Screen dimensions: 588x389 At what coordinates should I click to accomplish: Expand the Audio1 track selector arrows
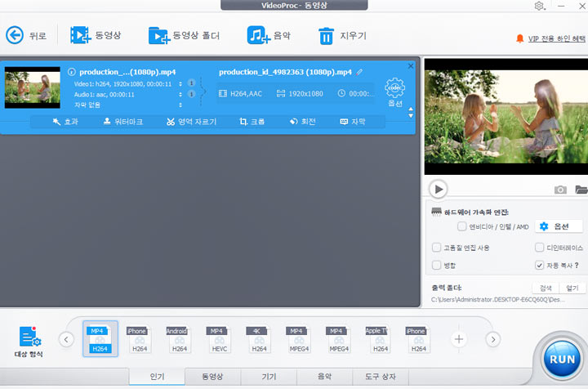[x=180, y=95]
